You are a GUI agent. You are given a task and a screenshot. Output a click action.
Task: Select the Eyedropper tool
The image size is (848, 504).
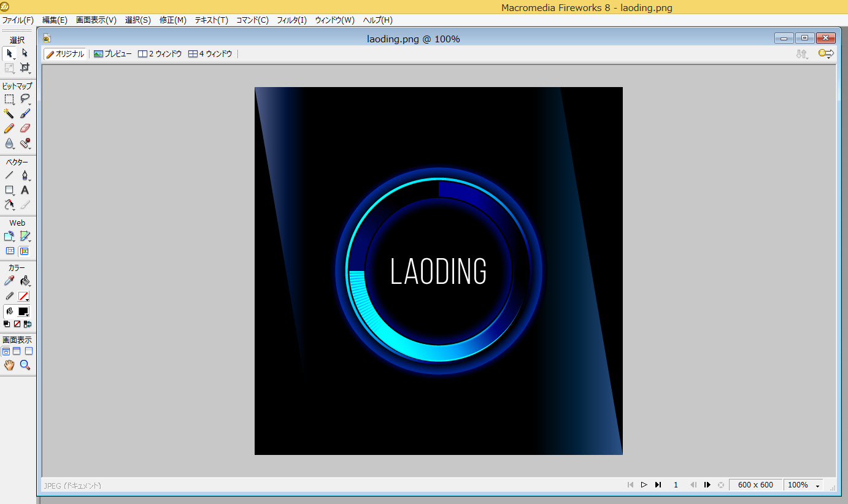tap(10, 281)
